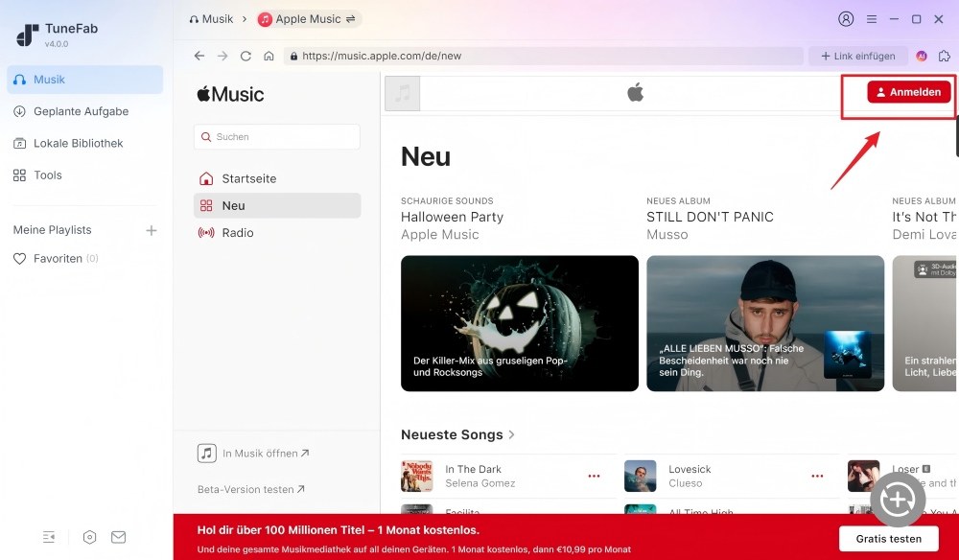This screenshot has width=959, height=560.
Task: Open the app hamburger menu
Action: 871,18
